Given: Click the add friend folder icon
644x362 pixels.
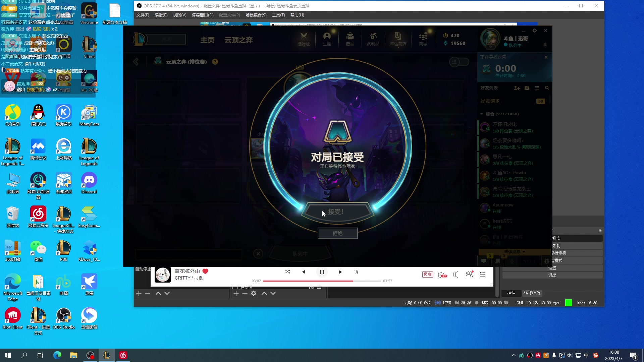Looking at the screenshot, I should click(x=527, y=88).
